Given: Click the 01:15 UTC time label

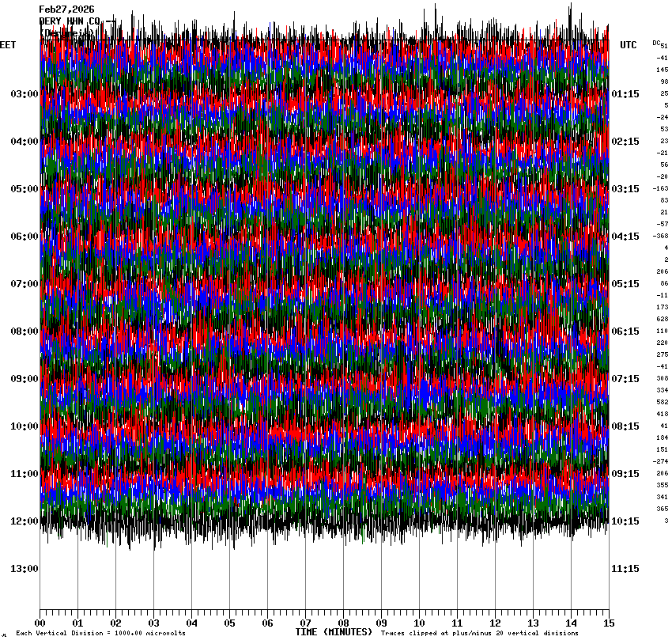Looking at the screenshot, I should (625, 94).
